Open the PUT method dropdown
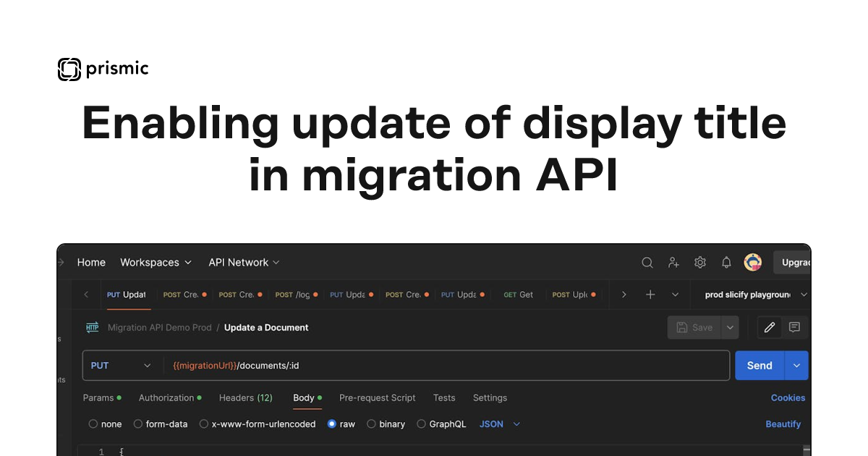The image size is (868, 456). (x=122, y=366)
